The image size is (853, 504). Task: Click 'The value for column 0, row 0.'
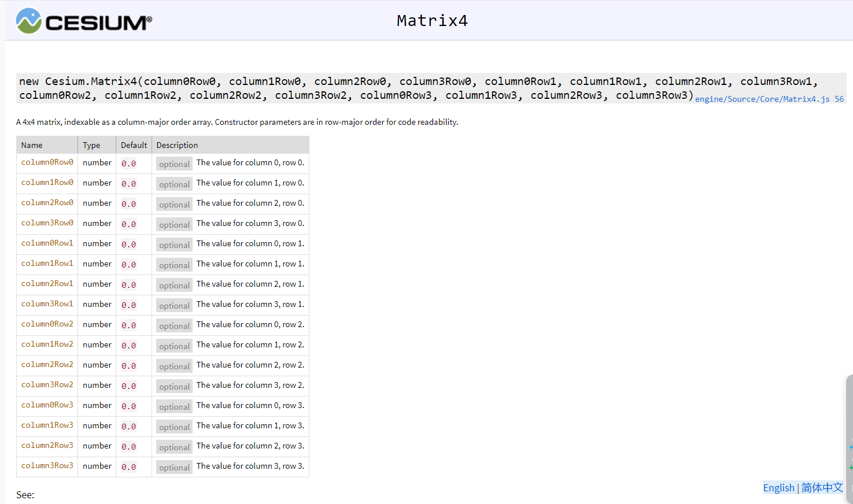(250, 162)
